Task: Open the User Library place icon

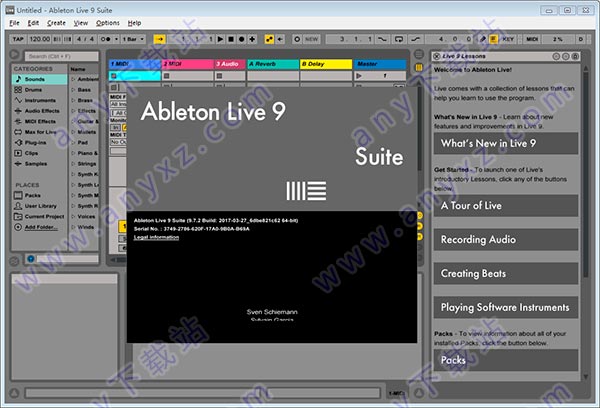Action: click(x=18, y=206)
